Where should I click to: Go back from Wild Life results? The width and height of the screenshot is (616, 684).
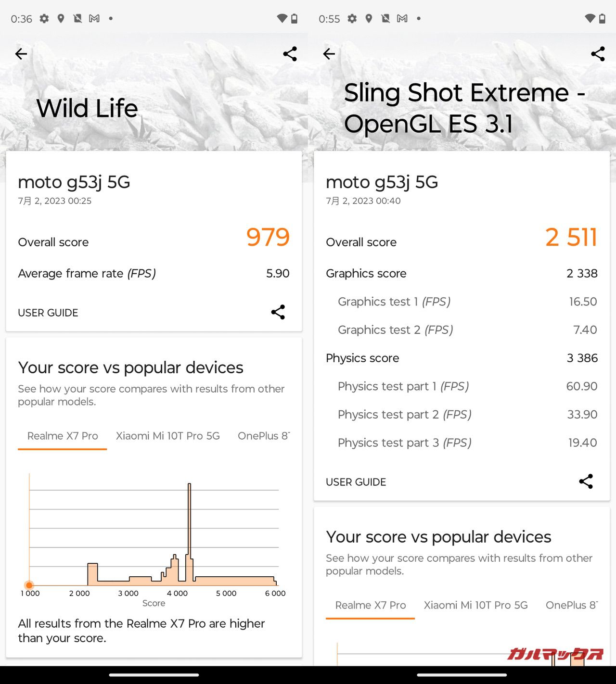coord(21,54)
